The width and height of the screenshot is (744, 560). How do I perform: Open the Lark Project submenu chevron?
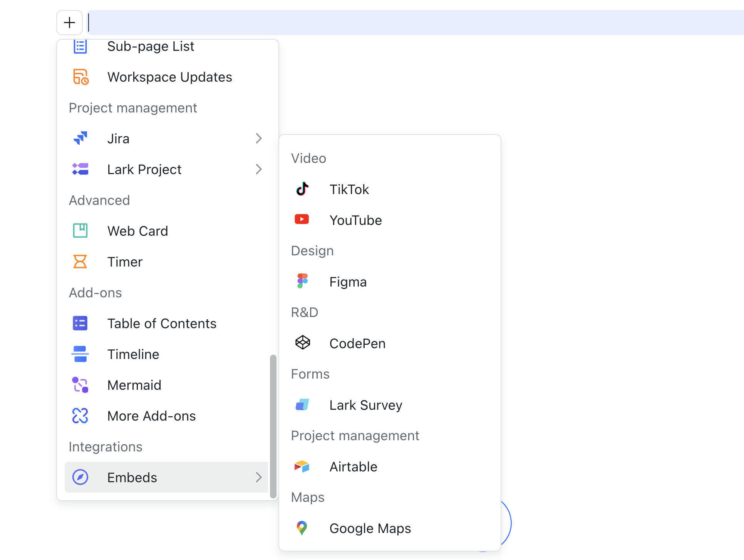[x=258, y=169]
